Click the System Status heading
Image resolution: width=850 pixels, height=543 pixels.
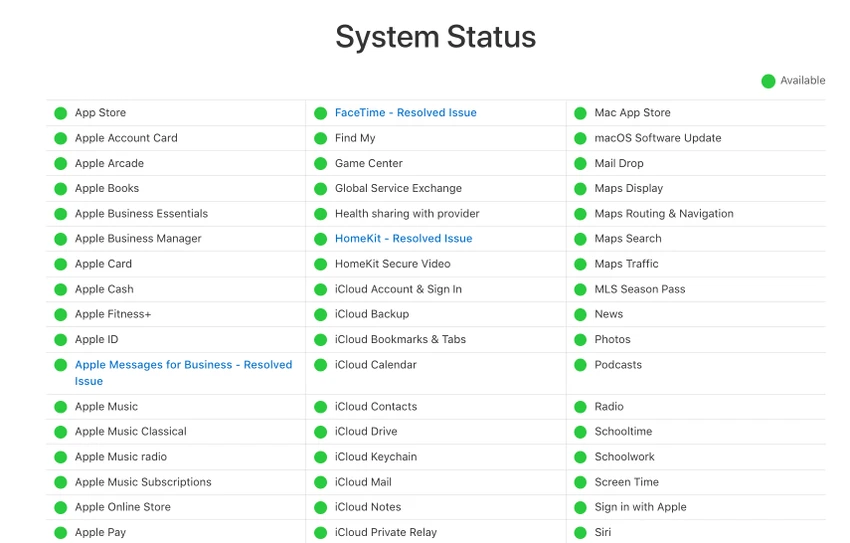click(435, 37)
